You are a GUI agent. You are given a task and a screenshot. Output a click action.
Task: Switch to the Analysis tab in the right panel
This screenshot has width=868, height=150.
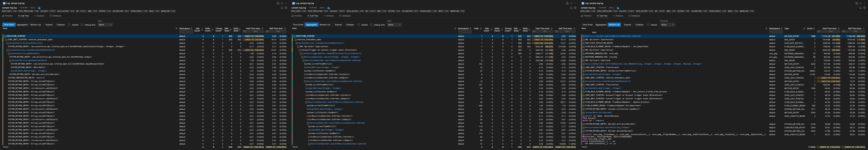click(x=618, y=16)
